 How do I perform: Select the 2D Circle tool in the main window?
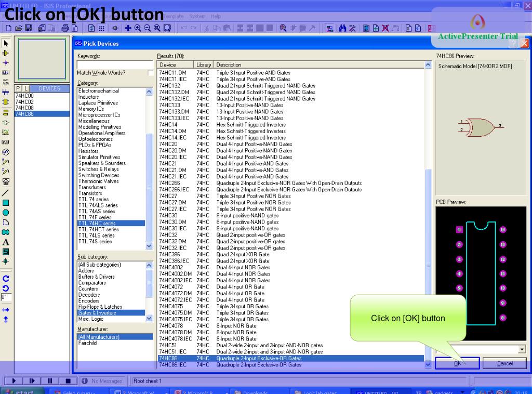(x=6, y=213)
